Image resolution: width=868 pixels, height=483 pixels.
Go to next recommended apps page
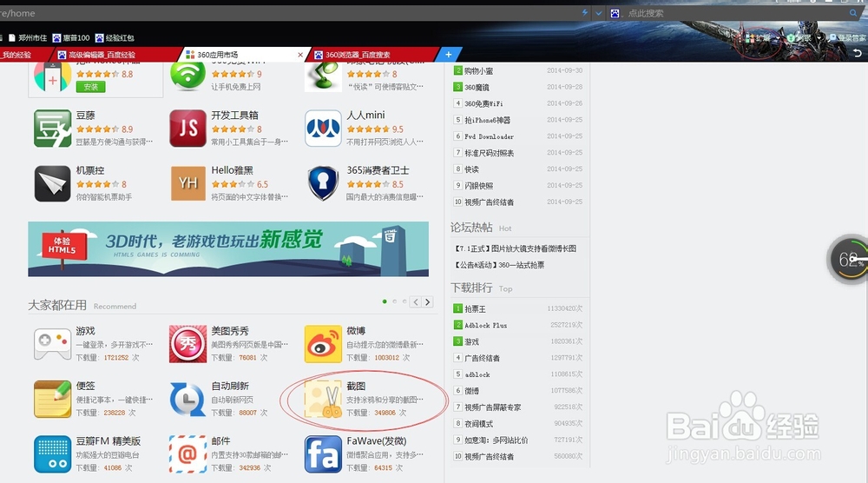click(x=427, y=302)
